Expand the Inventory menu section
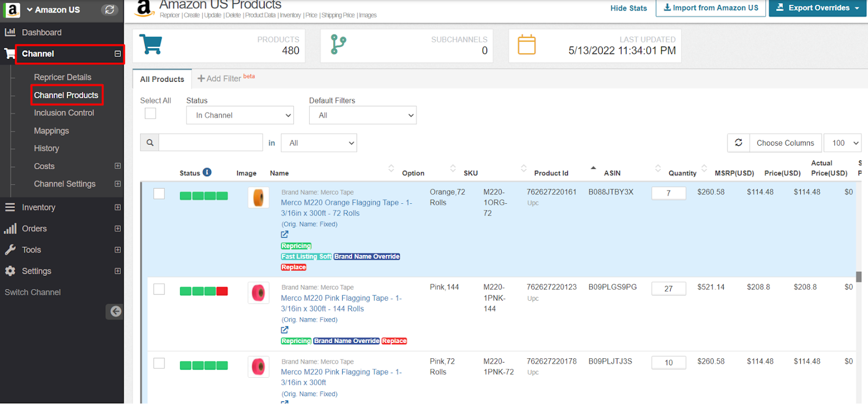 (x=118, y=207)
